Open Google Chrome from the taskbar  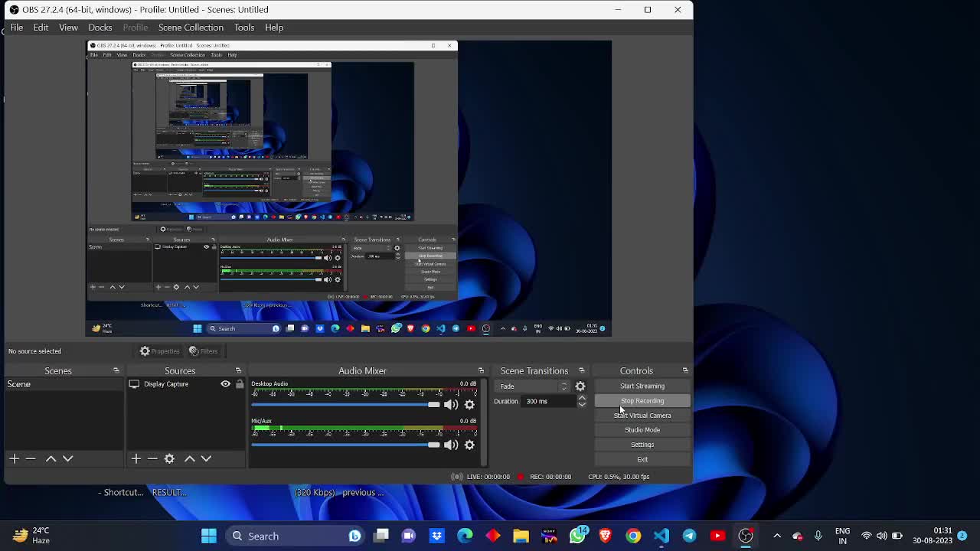pyautogui.click(x=633, y=536)
